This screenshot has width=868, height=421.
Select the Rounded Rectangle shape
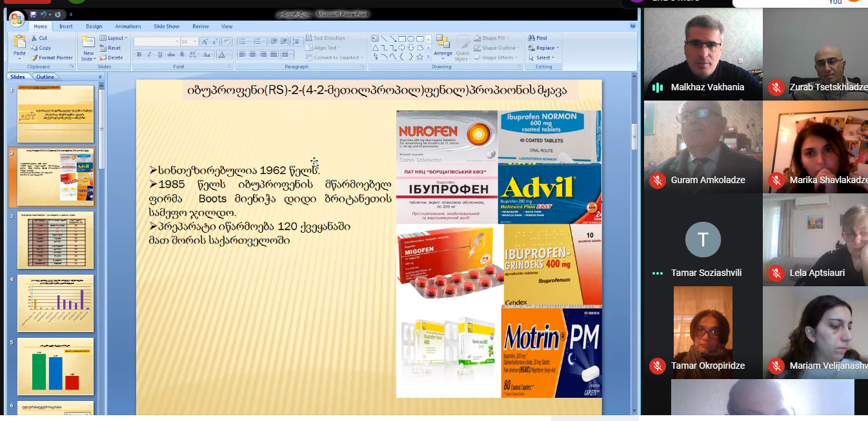click(420, 39)
